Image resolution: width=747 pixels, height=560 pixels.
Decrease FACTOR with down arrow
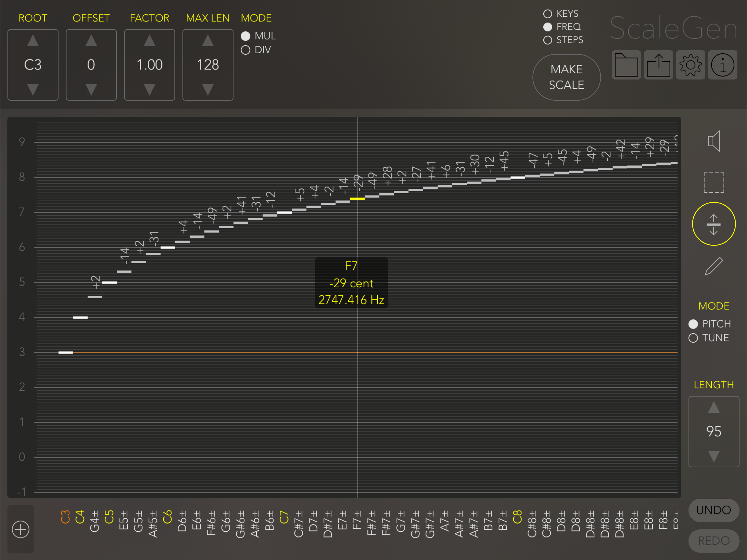[150, 89]
